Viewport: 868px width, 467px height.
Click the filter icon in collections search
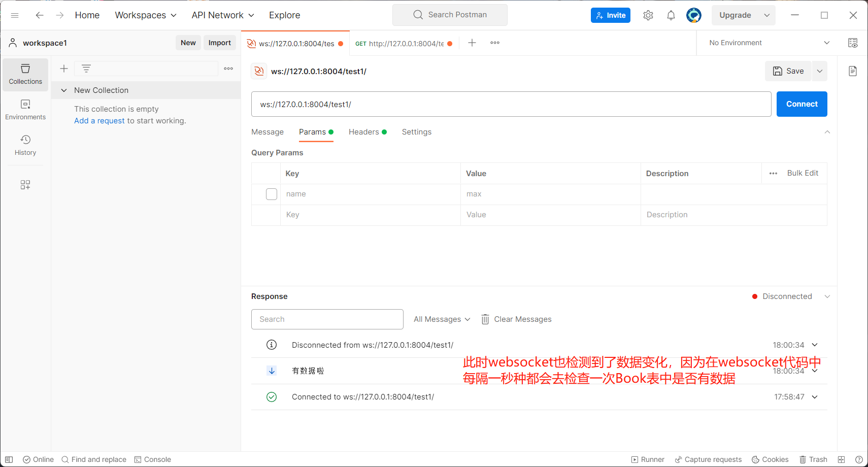click(86, 69)
